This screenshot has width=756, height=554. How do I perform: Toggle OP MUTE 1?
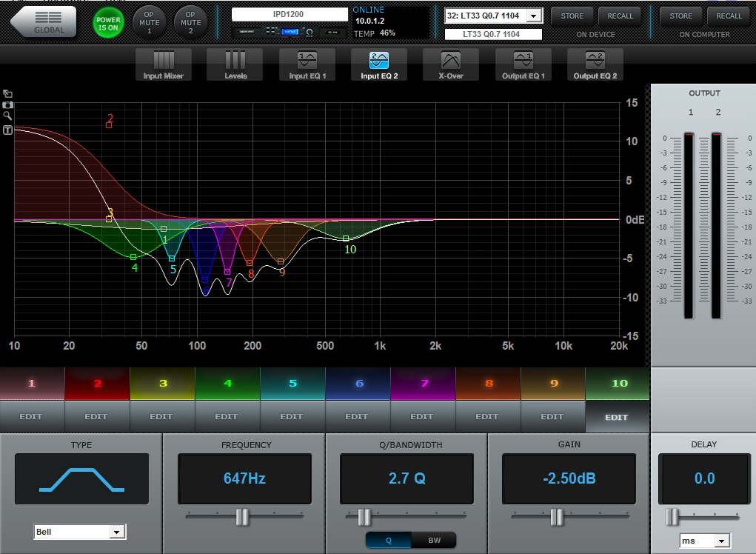(x=149, y=22)
